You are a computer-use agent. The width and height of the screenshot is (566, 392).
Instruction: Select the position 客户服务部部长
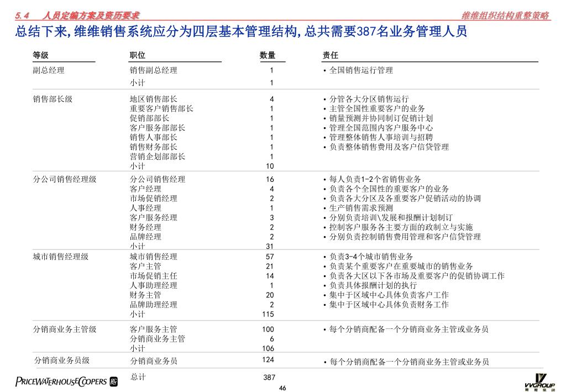(x=158, y=128)
